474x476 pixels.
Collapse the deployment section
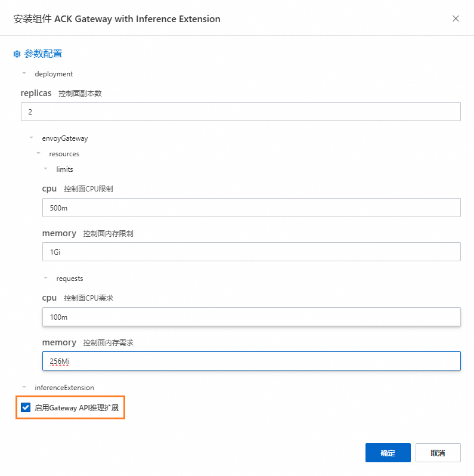pyautogui.click(x=24, y=73)
